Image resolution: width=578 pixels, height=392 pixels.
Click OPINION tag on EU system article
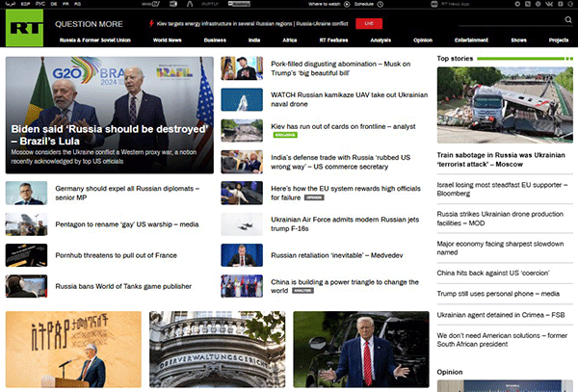click(314, 197)
